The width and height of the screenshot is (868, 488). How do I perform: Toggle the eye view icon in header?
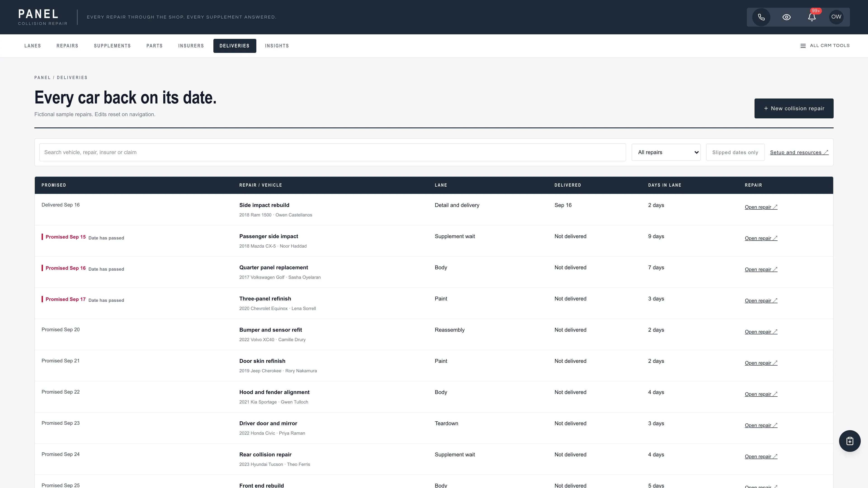point(786,17)
